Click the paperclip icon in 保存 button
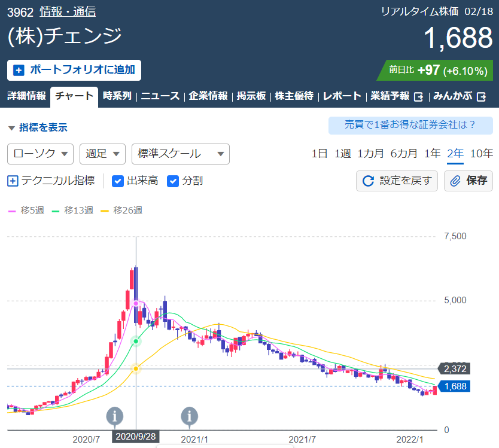The image size is (499, 448). click(x=455, y=181)
